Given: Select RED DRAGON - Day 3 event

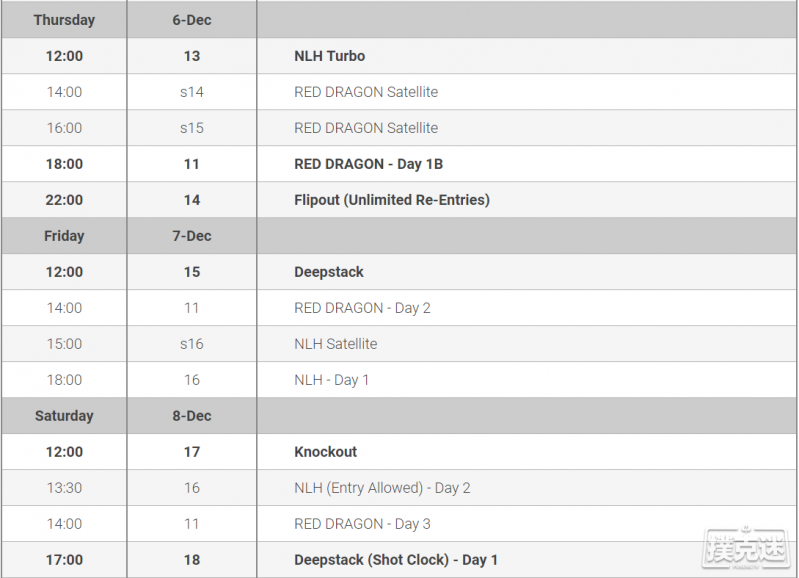Looking at the screenshot, I should click(x=362, y=524).
